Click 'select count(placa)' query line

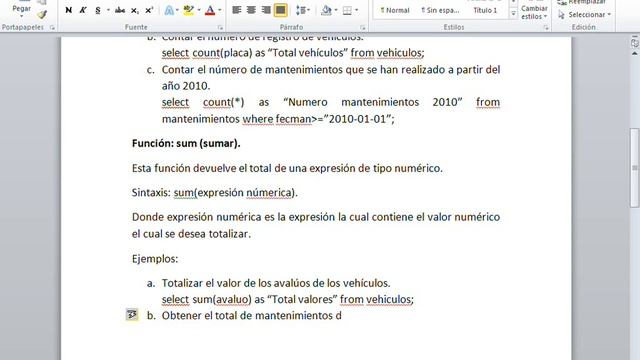293,53
